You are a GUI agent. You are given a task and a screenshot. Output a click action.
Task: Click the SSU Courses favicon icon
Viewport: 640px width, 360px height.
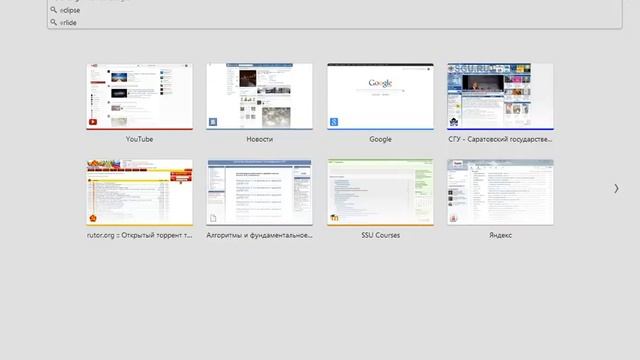(x=334, y=218)
